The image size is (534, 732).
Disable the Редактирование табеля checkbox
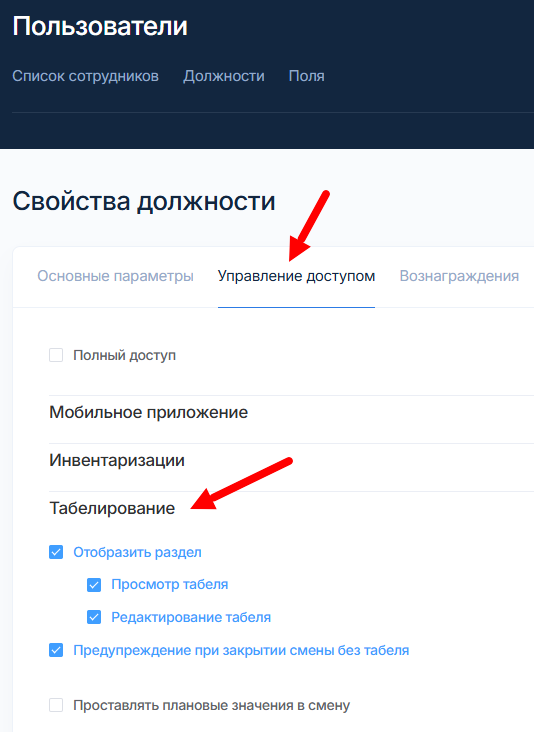[94, 617]
